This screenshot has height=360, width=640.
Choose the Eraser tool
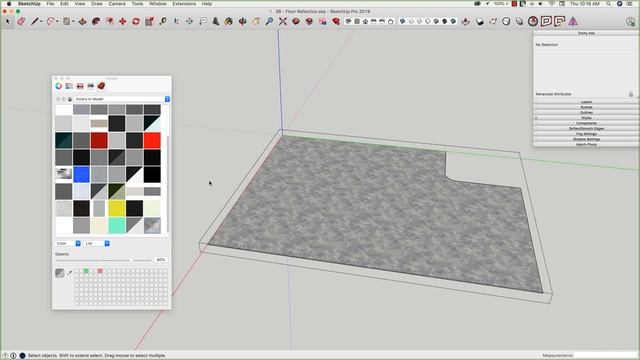pyautogui.click(x=21, y=21)
